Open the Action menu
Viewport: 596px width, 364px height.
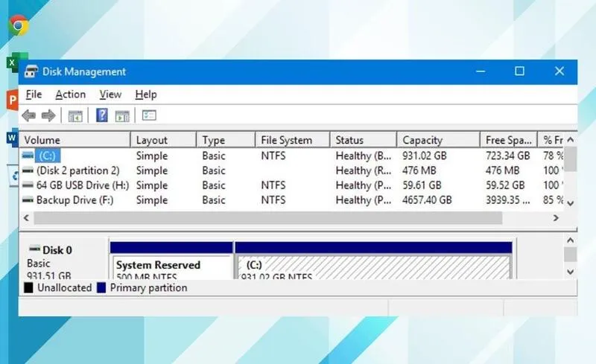70,95
